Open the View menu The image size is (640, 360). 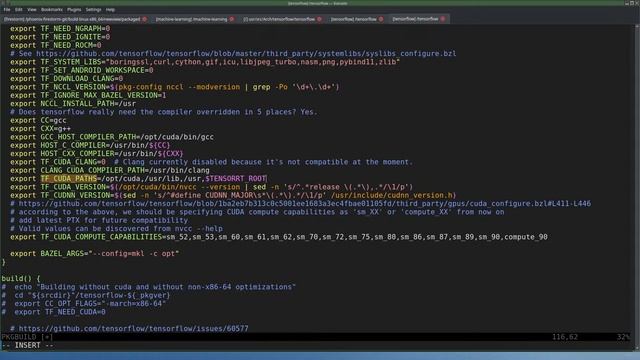pos(32,9)
